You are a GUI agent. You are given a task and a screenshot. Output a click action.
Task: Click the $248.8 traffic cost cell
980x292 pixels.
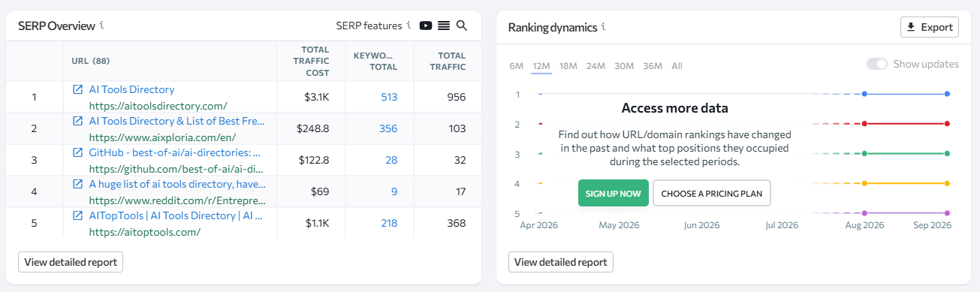coord(312,128)
